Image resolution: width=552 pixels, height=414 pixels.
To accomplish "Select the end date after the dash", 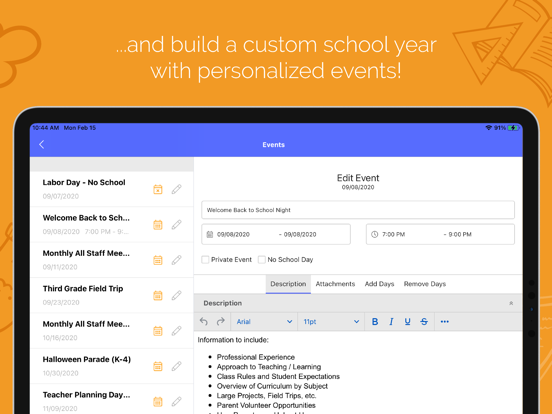I will point(300,234).
